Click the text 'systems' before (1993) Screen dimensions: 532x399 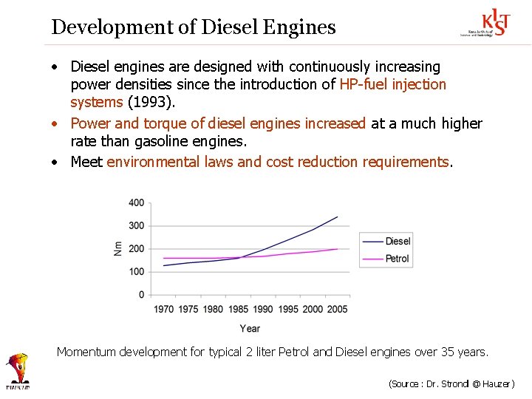click(x=97, y=102)
